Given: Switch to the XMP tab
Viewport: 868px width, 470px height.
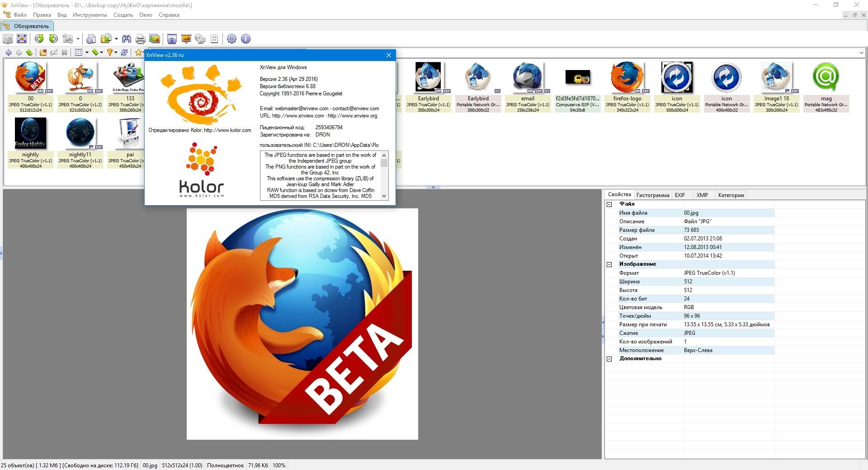Looking at the screenshot, I should [x=702, y=195].
